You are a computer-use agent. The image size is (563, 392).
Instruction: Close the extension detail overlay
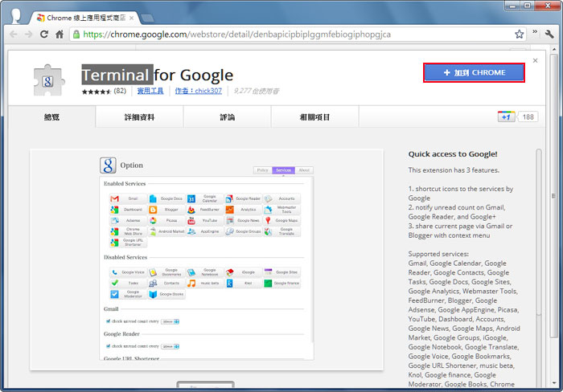tap(535, 60)
